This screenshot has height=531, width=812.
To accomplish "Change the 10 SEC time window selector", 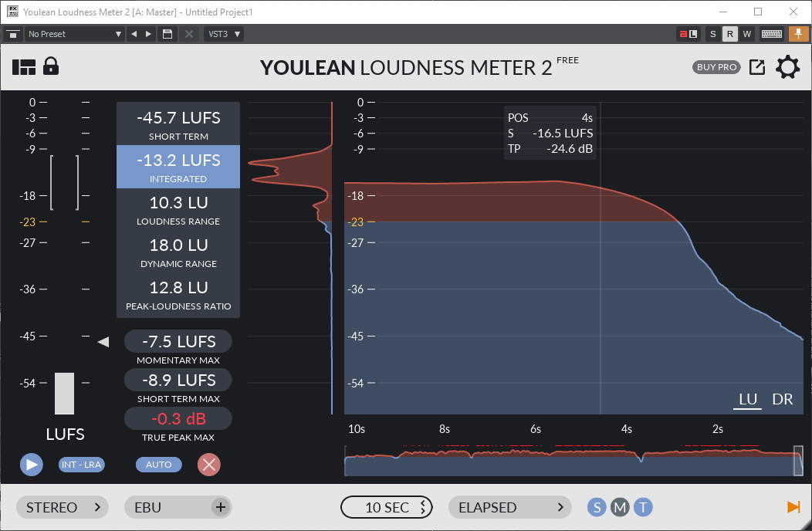I will tap(387, 507).
